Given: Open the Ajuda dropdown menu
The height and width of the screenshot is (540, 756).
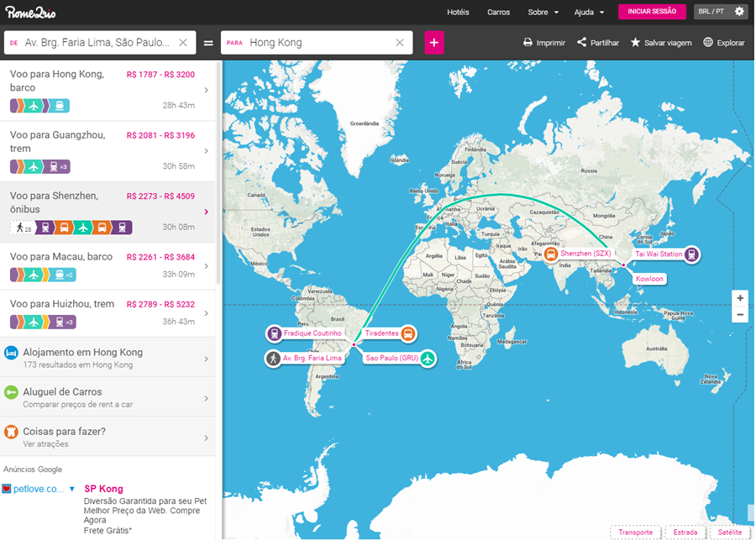Looking at the screenshot, I should (x=589, y=13).
